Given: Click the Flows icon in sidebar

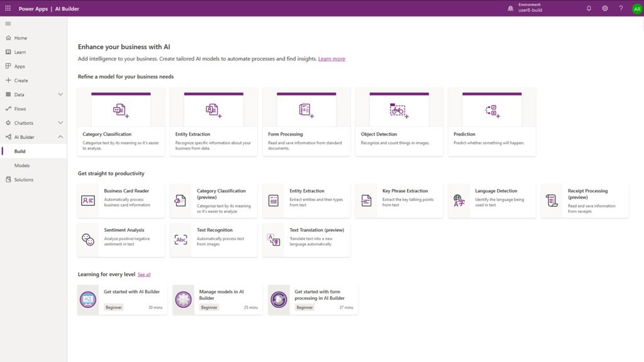Looking at the screenshot, I should pos(8,109).
